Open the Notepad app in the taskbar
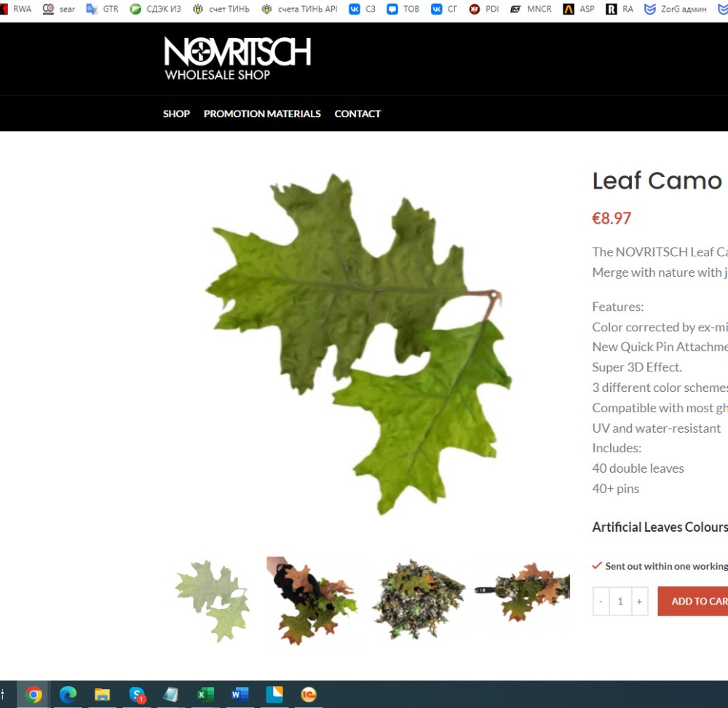728x708 pixels. pos(171,695)
